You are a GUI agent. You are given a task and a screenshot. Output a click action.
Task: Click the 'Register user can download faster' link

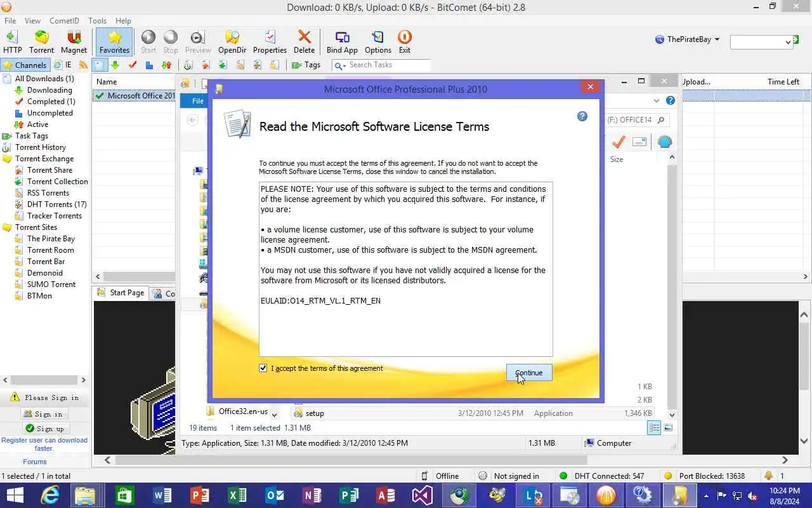[44, 444]
